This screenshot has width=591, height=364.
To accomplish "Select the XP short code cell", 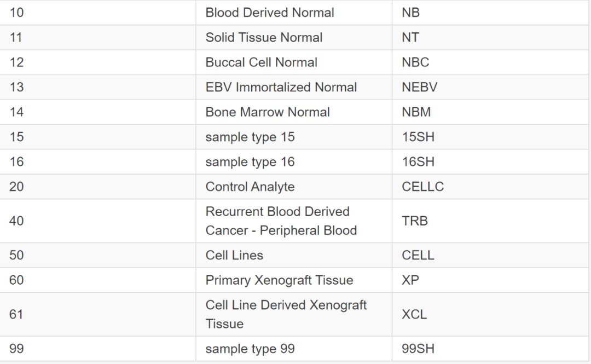I will 490,280.
